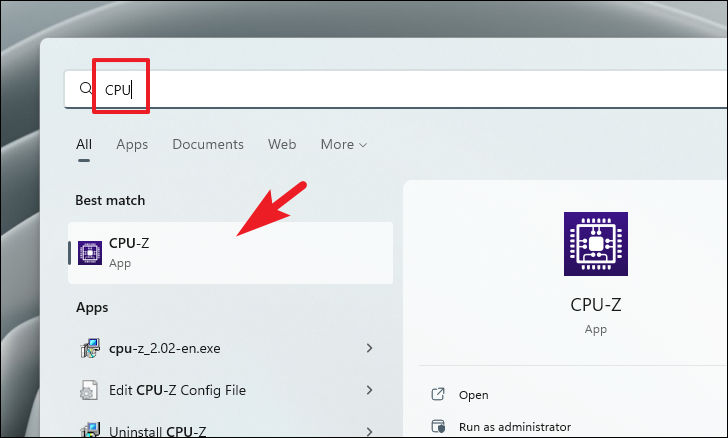This screenshot has width=728, height=438.
Task: Click Open in the CPU-Z preview pane
Action: click(x=474, y=395)
